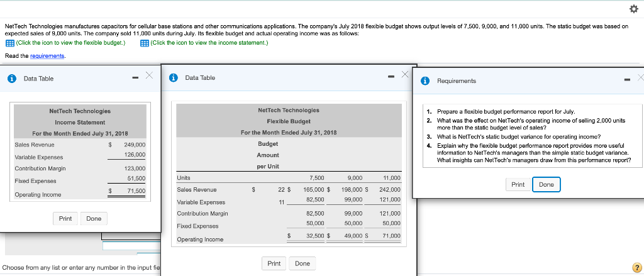644x276 pixels.
Task: Open the flexible budget table icon
Action: pos(9,43)
